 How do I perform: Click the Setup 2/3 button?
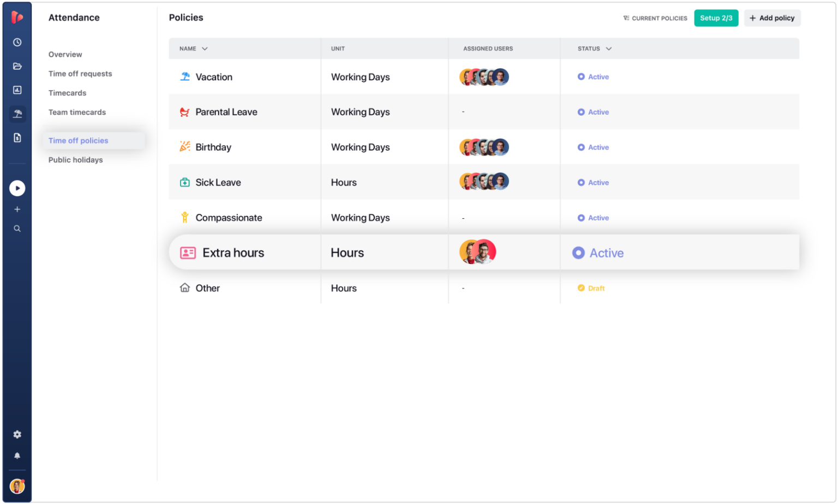point(716,18)
